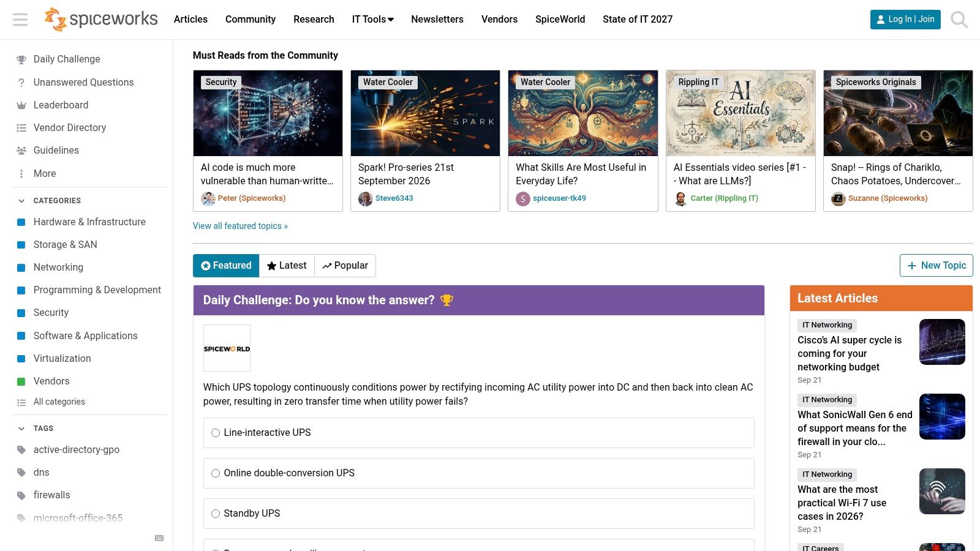The image size is (980, 551).
Task: Open 'What Skills Are Most Useful' topic
Action: (581, 174)
